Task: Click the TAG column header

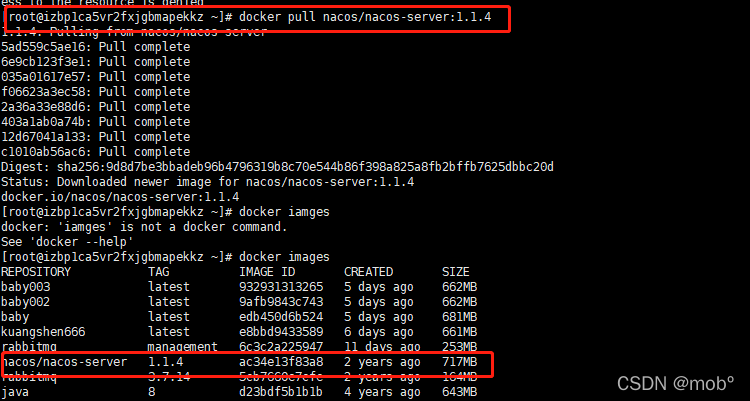Action: (x=159, y=272)
